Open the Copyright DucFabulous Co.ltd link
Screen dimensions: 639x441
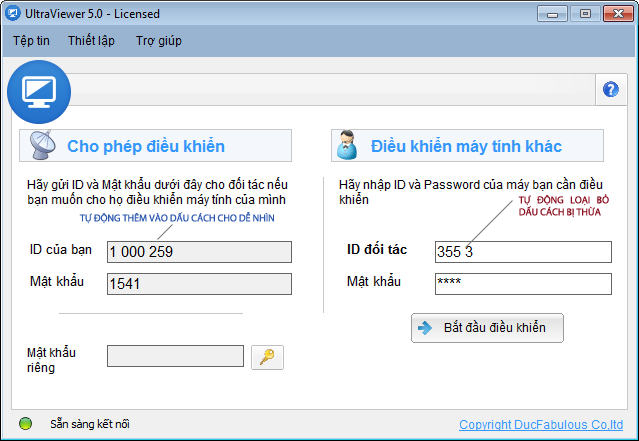pyautogui.click(x=541, y=425)
